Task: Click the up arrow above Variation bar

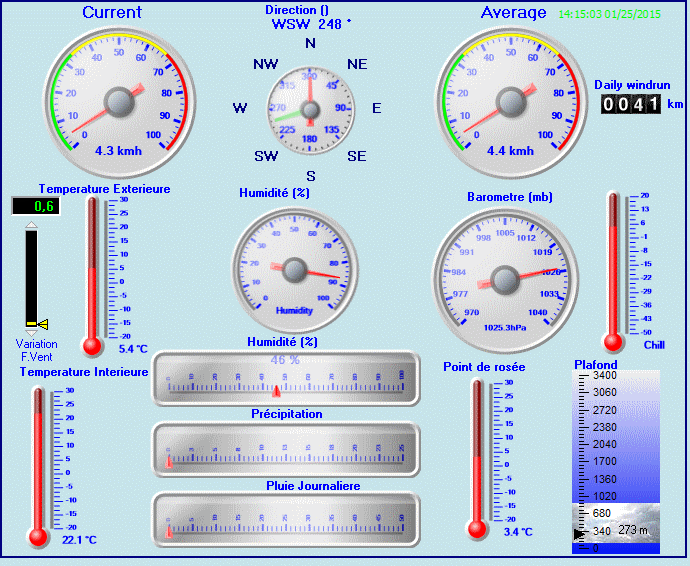Action: [31, 227]
